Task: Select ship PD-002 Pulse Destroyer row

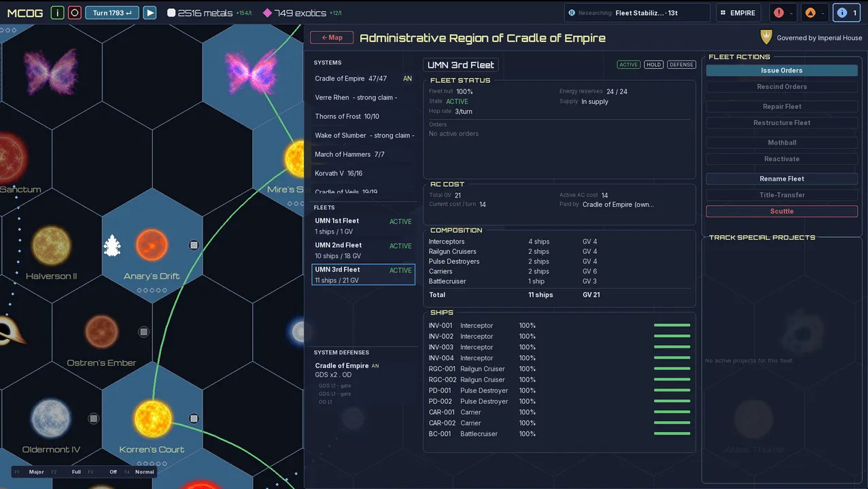Action: [x=559, y=401]
